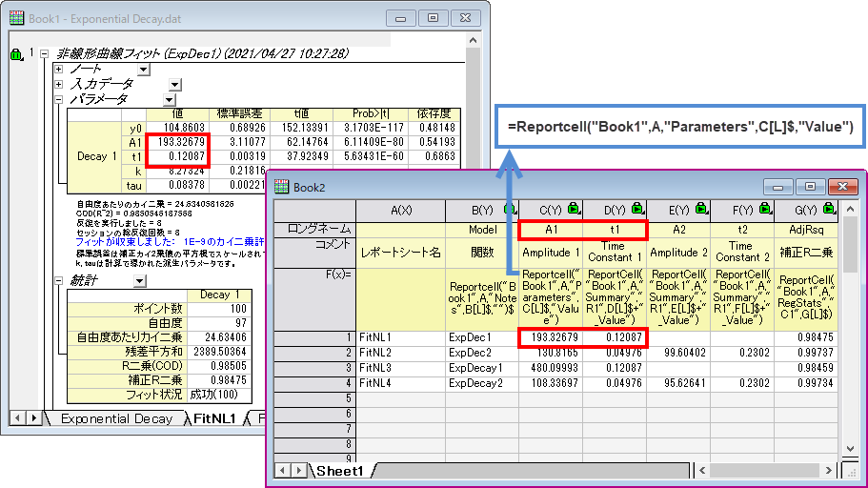
Task: Click the Book2 workbook icon in title bar
Action: [282, 187]
